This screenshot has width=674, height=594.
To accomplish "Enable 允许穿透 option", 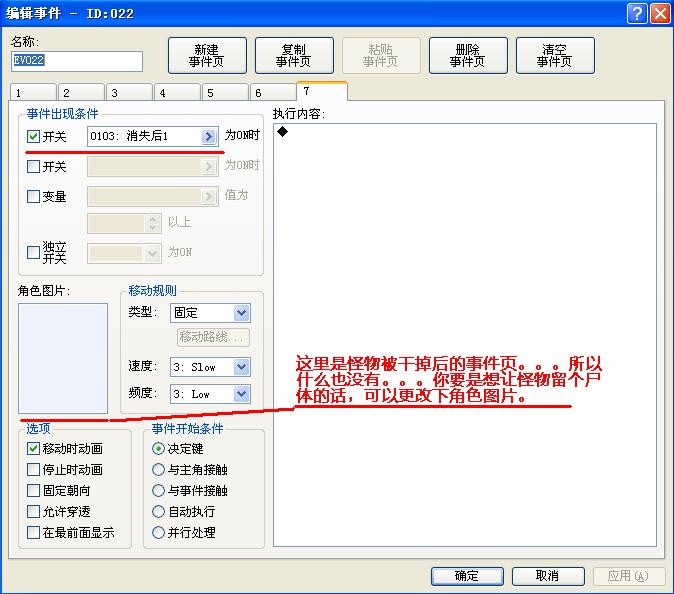I will pos(33,511).
